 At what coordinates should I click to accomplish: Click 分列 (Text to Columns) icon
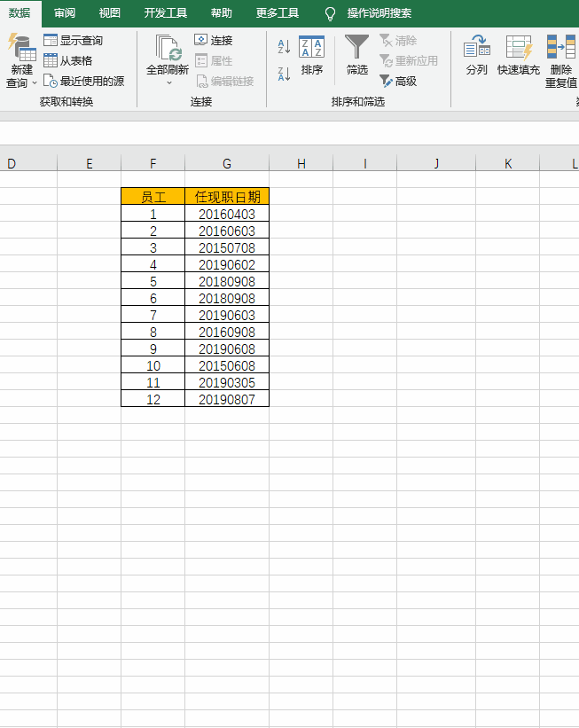(x=477, y=47)
